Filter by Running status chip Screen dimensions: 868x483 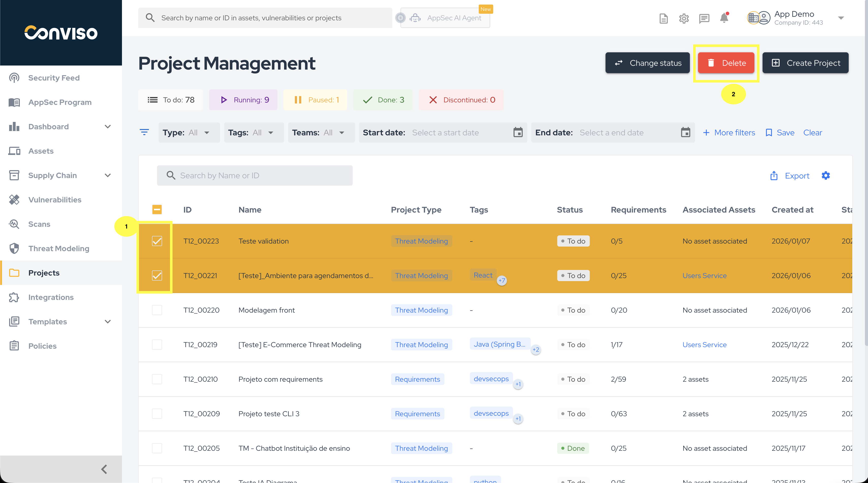243,100
